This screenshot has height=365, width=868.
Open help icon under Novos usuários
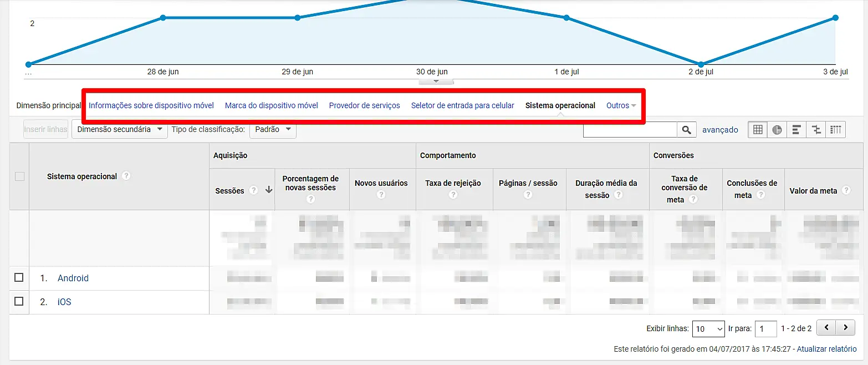click(x=381, y=195)
